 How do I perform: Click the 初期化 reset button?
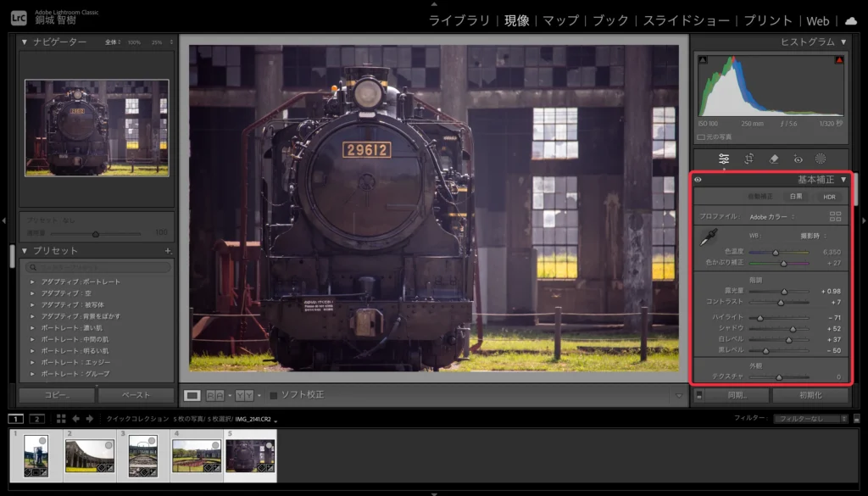point(810,395)
